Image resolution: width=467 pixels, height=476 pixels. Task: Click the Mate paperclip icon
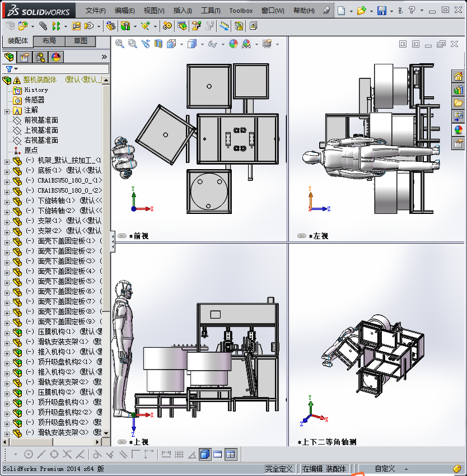[44, 26]
